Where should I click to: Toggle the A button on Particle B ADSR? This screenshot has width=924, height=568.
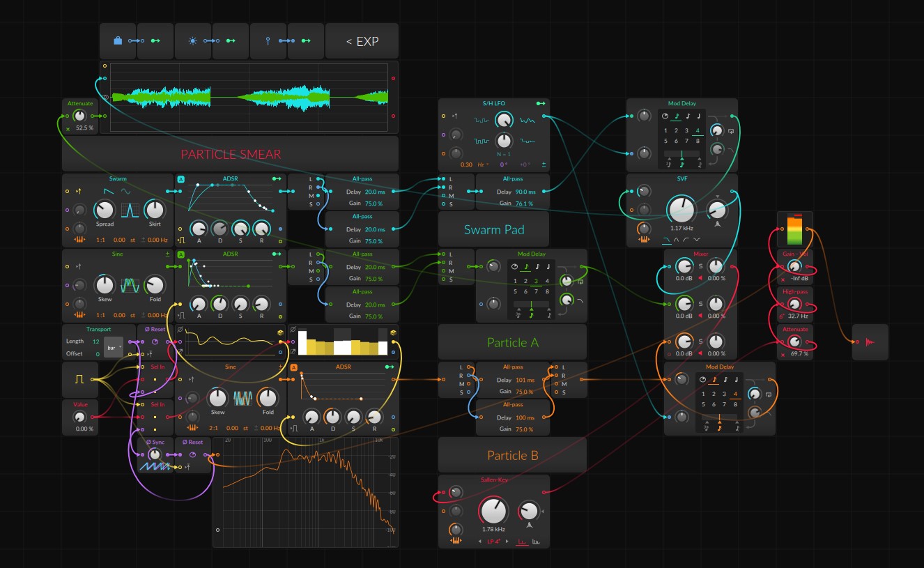(x=294, y=367)
